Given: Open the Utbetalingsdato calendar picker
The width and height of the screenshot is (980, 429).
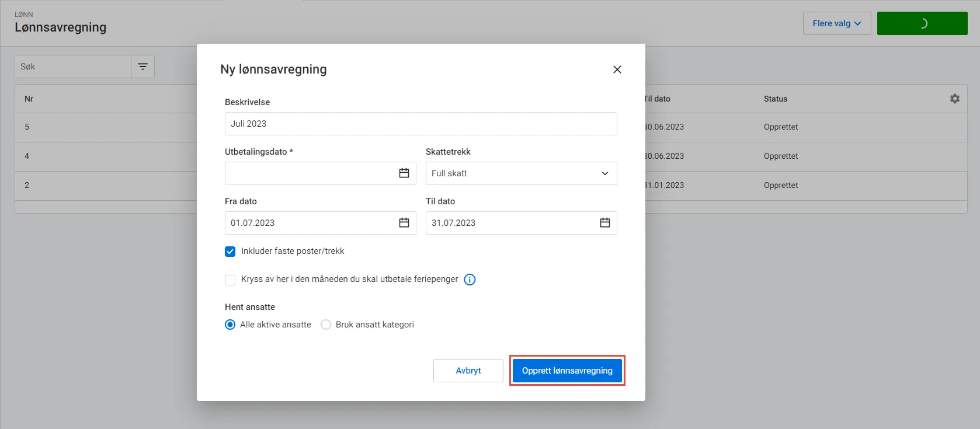Looking at the screenshot, I should pyautogui.click(x=404, y=173).
